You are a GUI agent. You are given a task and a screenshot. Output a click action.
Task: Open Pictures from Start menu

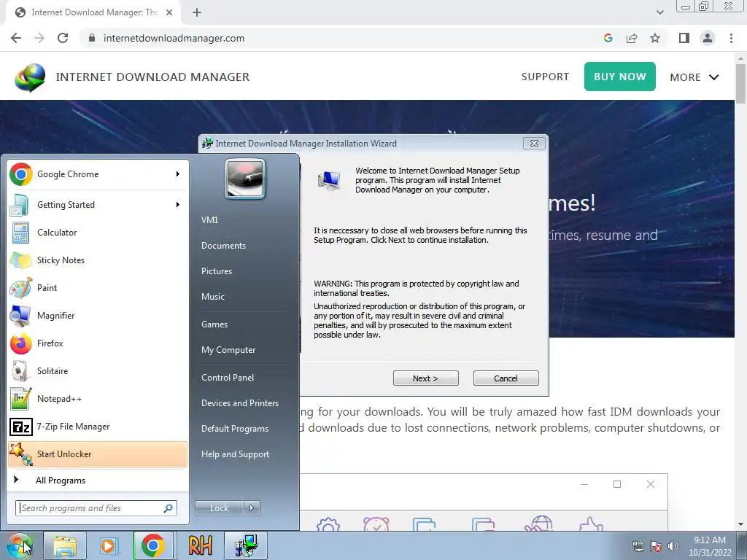pyautogui.click(x=217, y=271)
